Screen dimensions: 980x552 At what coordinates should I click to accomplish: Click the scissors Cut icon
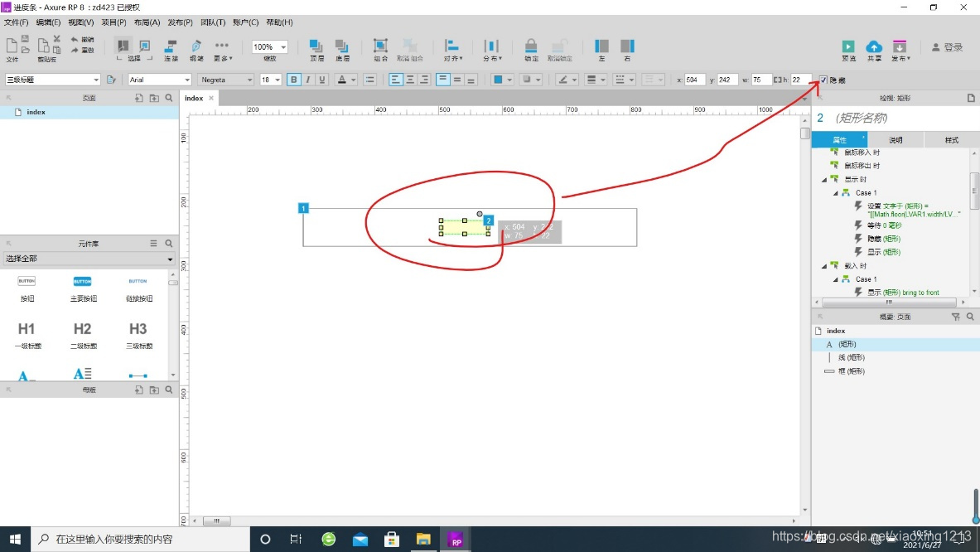(57, 39)
